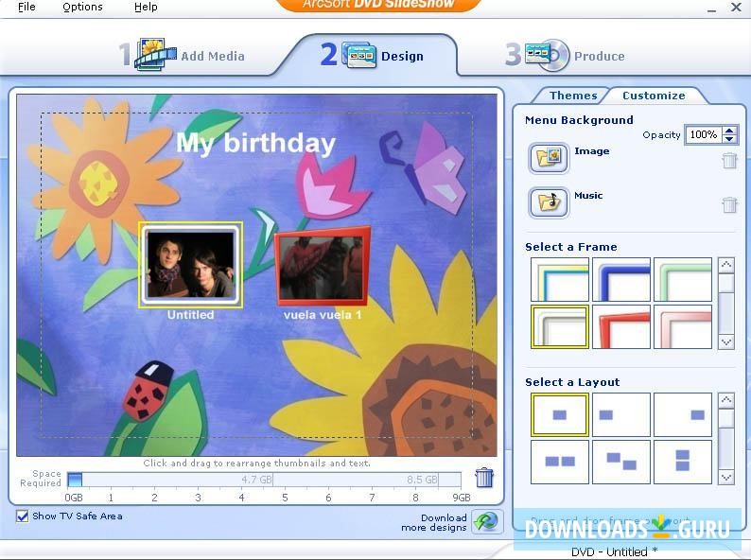Image resolution: width=751 pixels, height=560 pixels.
Task: Go to step 3 Produce
Action: click(566, 55)
